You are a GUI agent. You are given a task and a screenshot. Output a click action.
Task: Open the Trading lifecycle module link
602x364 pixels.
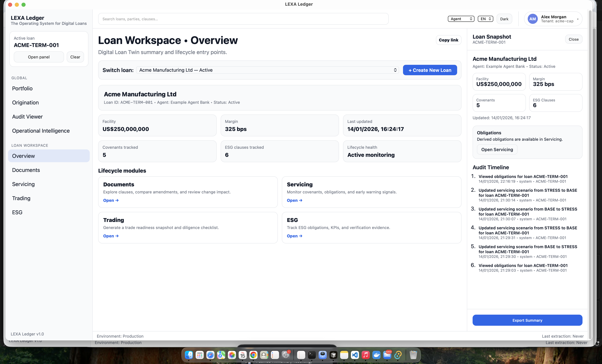pos(111,236)
